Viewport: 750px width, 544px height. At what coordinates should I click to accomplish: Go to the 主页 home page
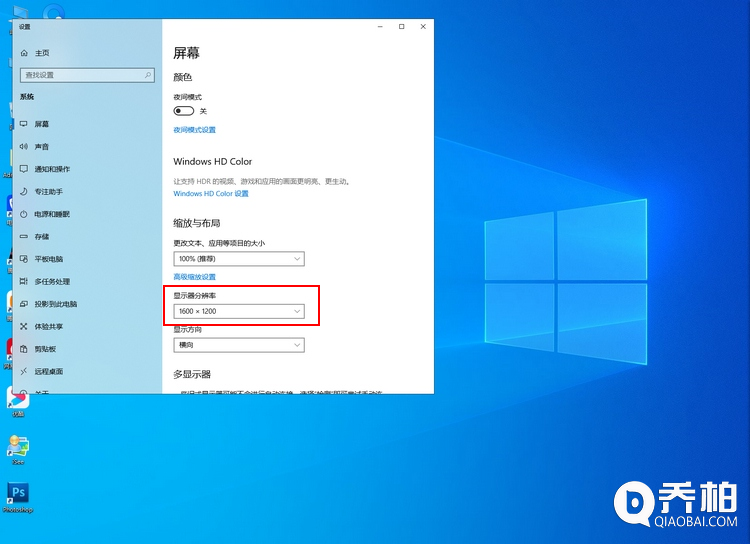click(34, 53)
